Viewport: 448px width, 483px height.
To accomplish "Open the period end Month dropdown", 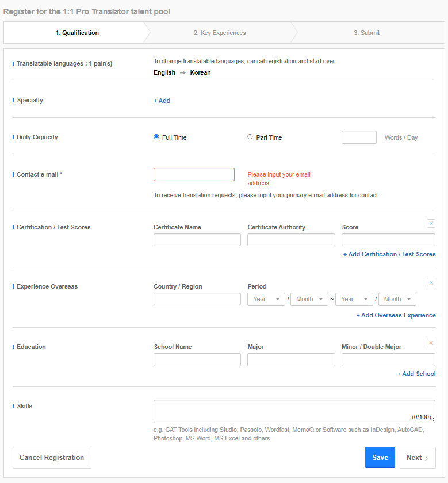I will point(397,299).
